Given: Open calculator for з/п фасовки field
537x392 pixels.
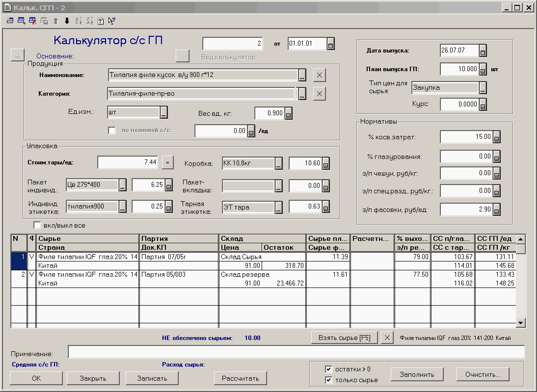Looking at the screenshot, I should [496, 209].
